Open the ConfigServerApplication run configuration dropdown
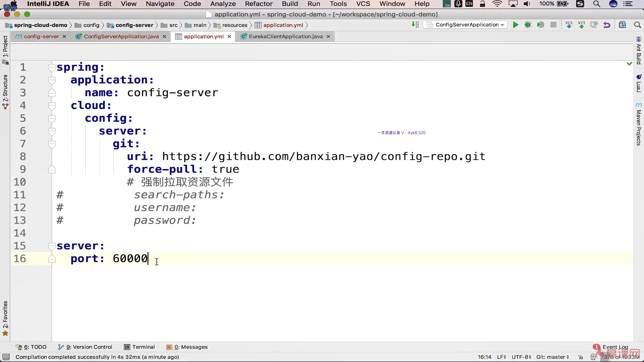Screen dimensions: 644x362 (x=466, y=25)
